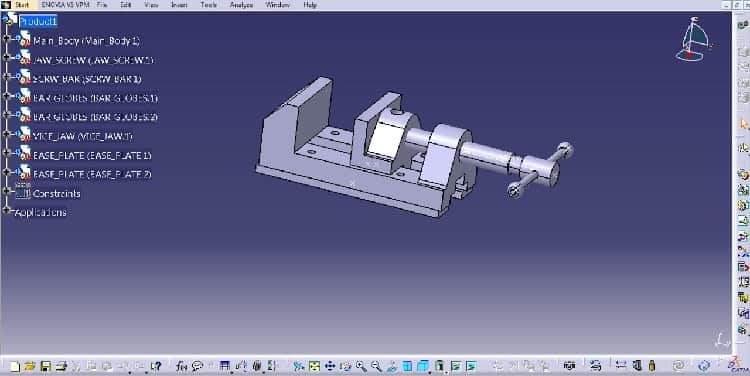Click the Measure Item icon

637,365
